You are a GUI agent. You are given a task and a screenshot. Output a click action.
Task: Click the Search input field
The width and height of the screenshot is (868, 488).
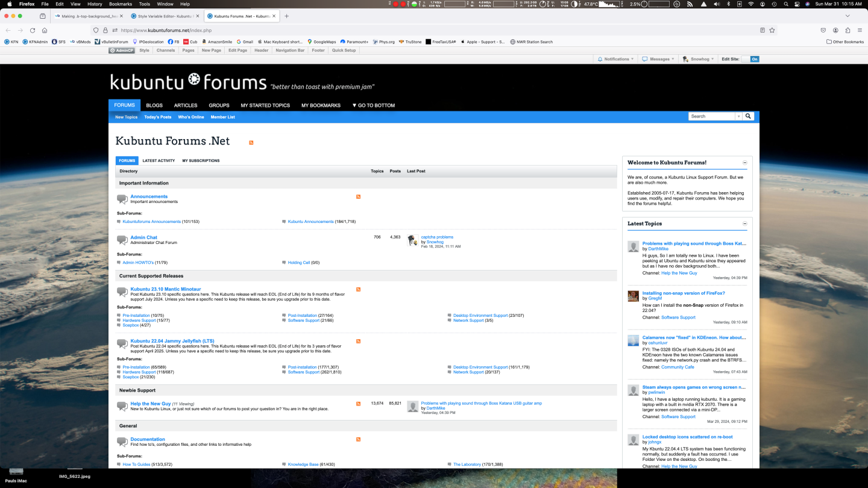click(712, 116)
